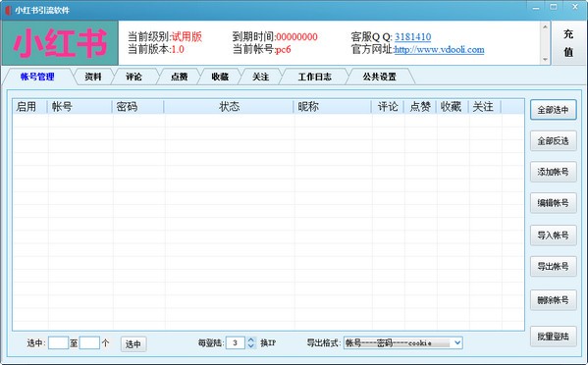Viewport: 588px width, 365px height.
Task: Click the 点赞 column header in the table
Action: point(420,106)
